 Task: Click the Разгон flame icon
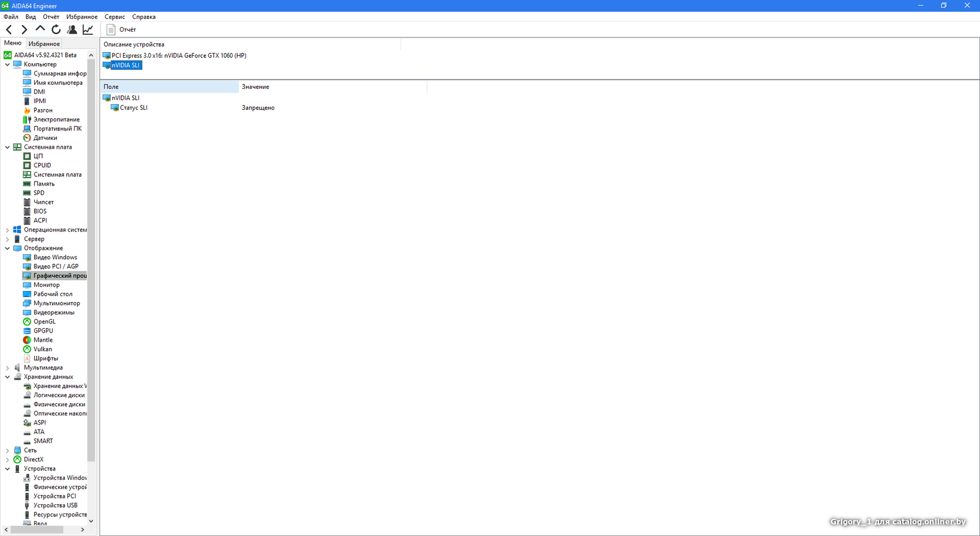27,110
